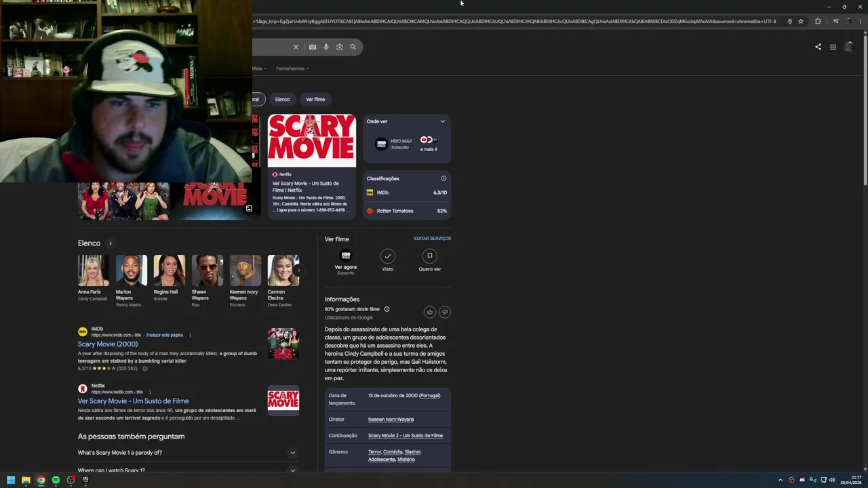Show hidden system tray icons chevron
868x488 pixels.
780,480
